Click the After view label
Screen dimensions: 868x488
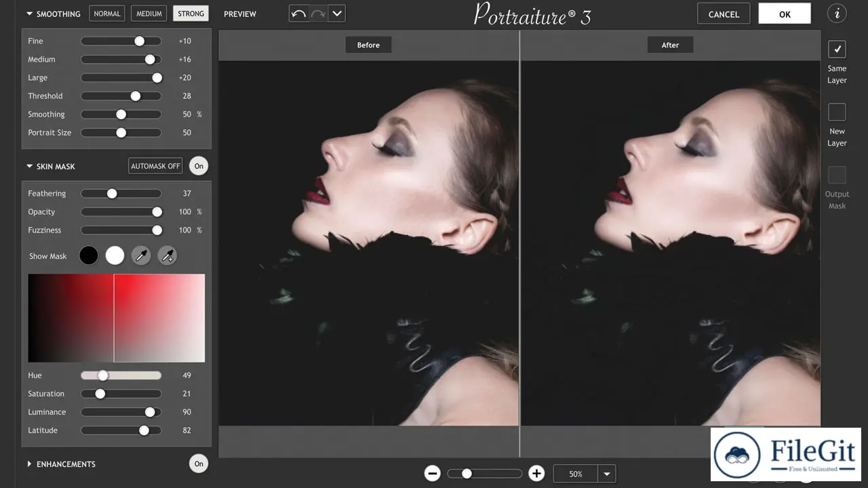(x=670, y=45)
